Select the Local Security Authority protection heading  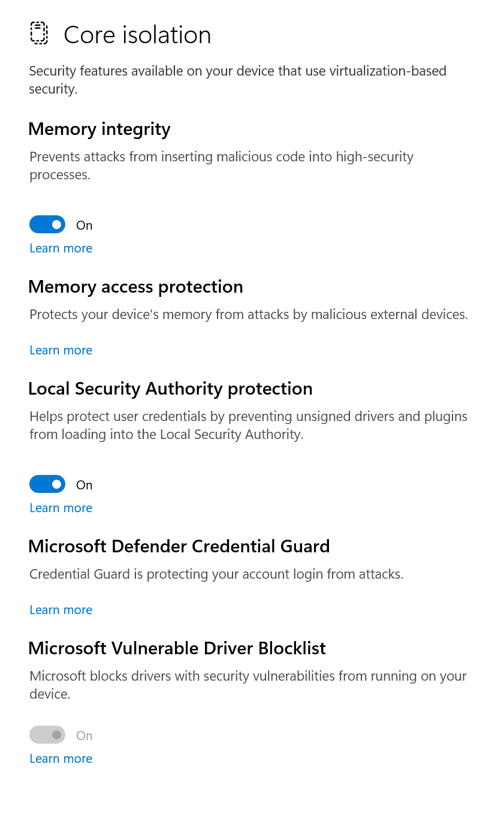point(170,389)
